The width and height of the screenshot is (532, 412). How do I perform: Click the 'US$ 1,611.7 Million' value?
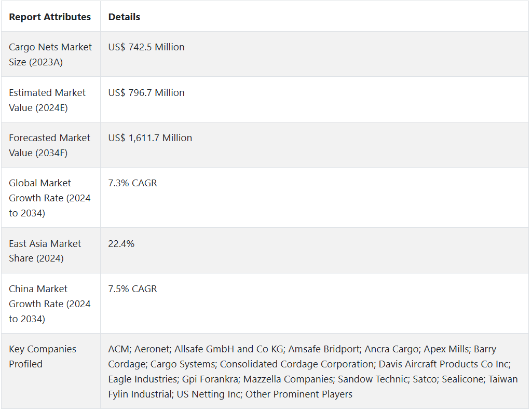pyautogui.click(x=150, y=138)
